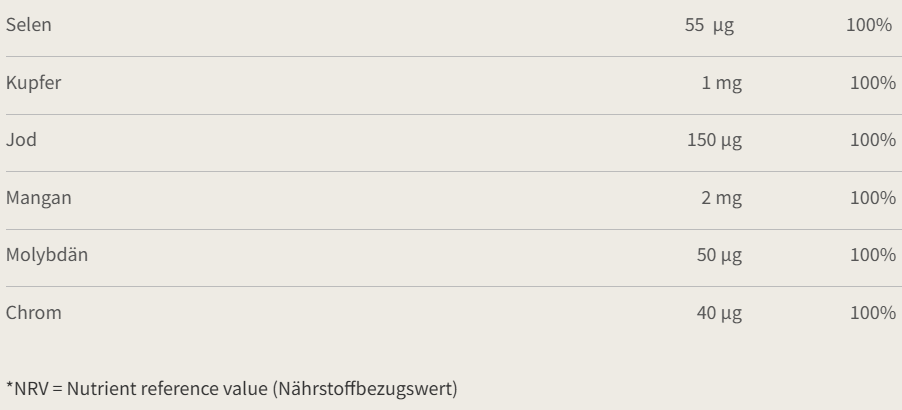The image size is (902, 410).
Task: Click the Chrom row label
Action: pos(33,313)
